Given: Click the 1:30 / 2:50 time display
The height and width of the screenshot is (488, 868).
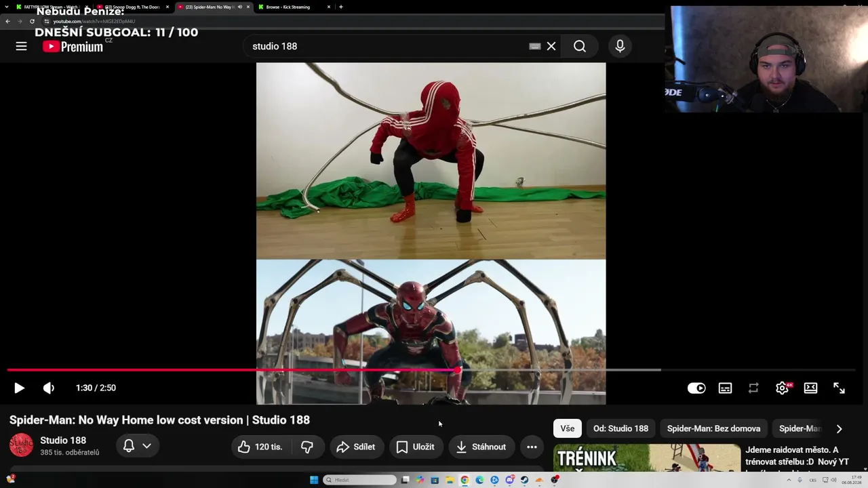Looking at the screenshot, I should [96, 388].
